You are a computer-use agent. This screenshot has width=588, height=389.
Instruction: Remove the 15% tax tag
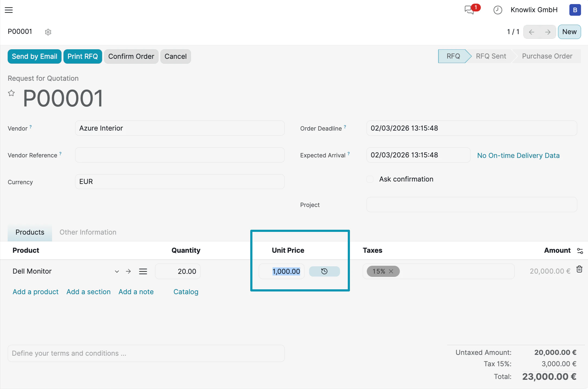(391, 271)
